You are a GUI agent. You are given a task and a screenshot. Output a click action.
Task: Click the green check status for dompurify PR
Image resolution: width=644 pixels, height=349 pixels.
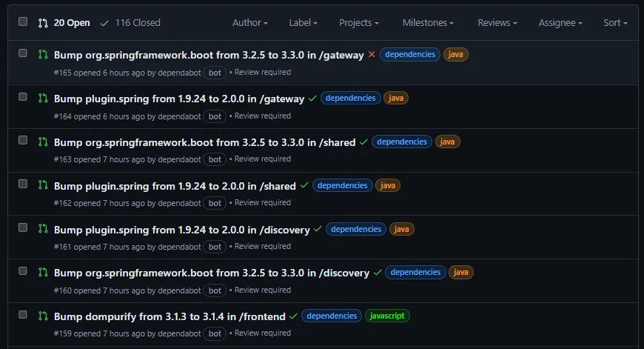(x=293, y=316)
